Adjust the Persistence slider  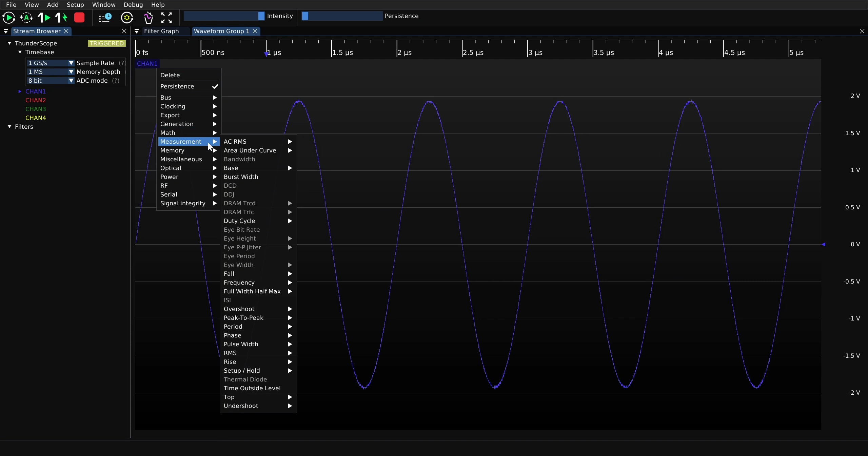tap(342, 16)
